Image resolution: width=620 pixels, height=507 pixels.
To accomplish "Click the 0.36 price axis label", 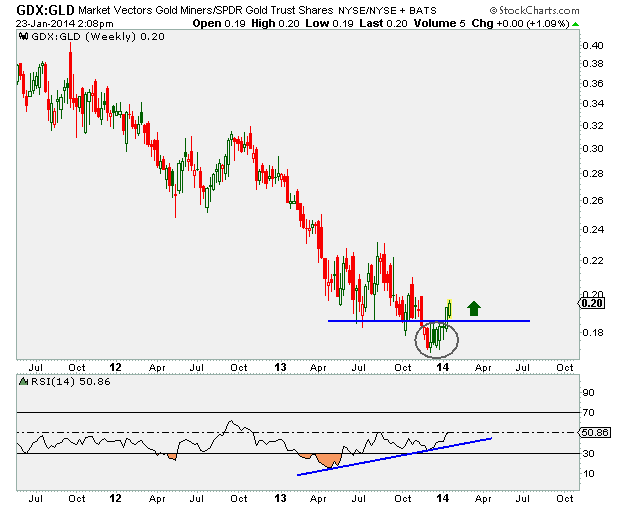I will click(x=593, y=83).
